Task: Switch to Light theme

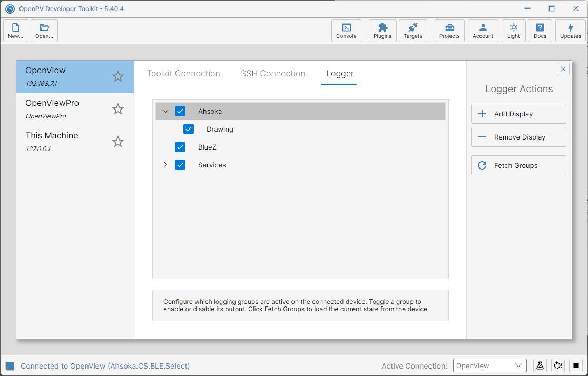Action: pos(513,31)
